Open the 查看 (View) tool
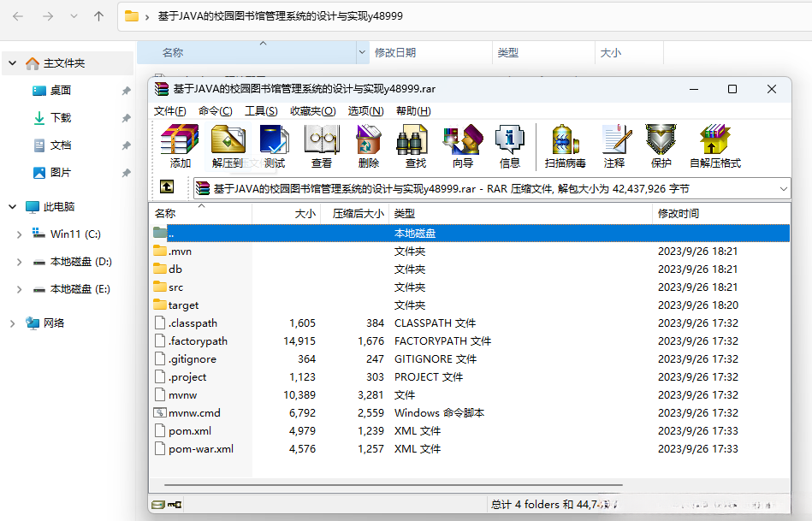 (x=322, y=146)
